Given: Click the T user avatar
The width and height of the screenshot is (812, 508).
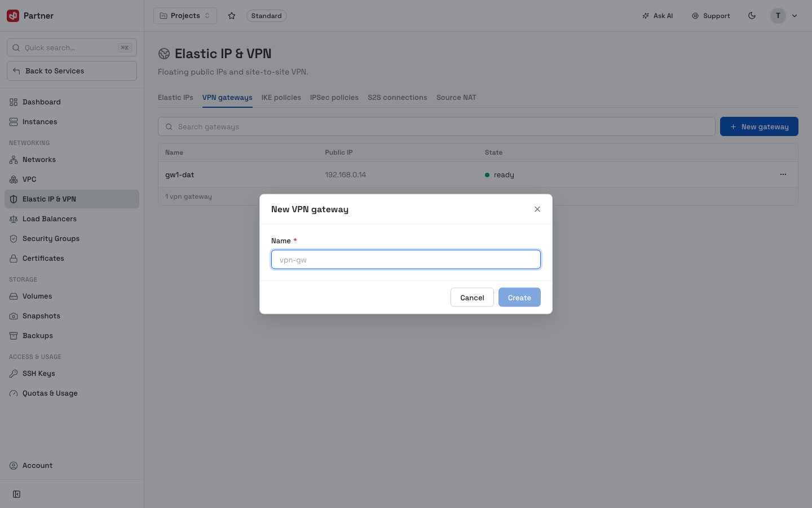Looking at the screenshot, I should click(778, 16).
